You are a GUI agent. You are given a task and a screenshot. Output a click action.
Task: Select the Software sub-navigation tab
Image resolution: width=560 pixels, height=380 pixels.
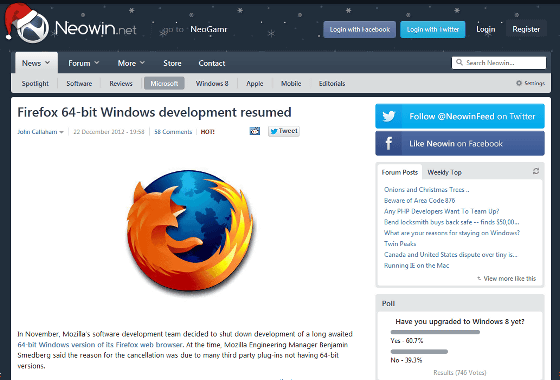click(x=79, y=83)
